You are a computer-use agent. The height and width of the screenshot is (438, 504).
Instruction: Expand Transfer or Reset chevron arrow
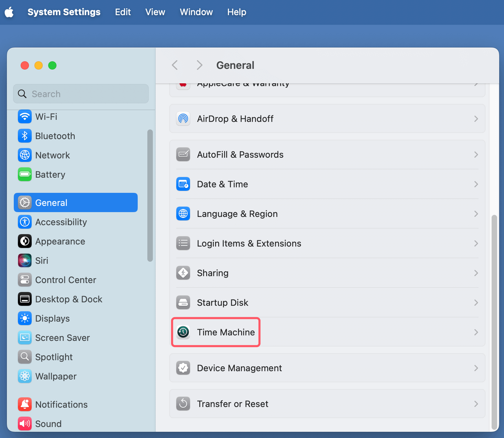click(x=476, y=404)
